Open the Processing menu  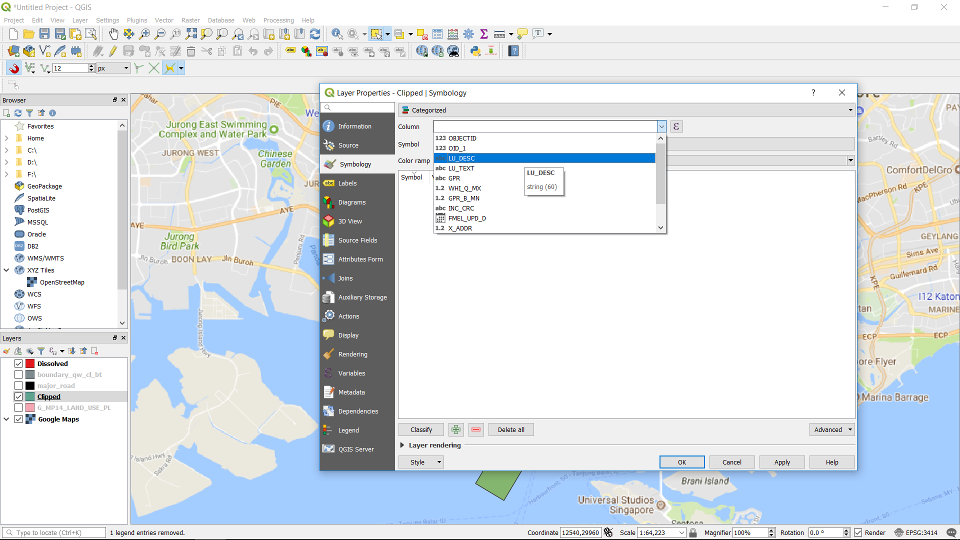[x=278, y=20]
